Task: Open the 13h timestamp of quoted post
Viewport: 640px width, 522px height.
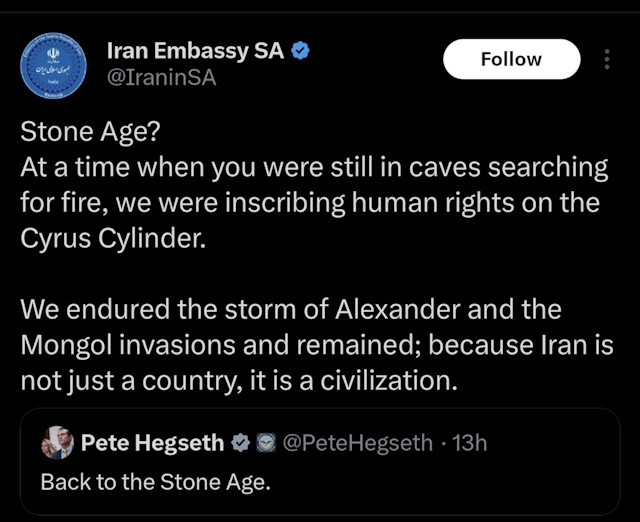Action: 469,442
